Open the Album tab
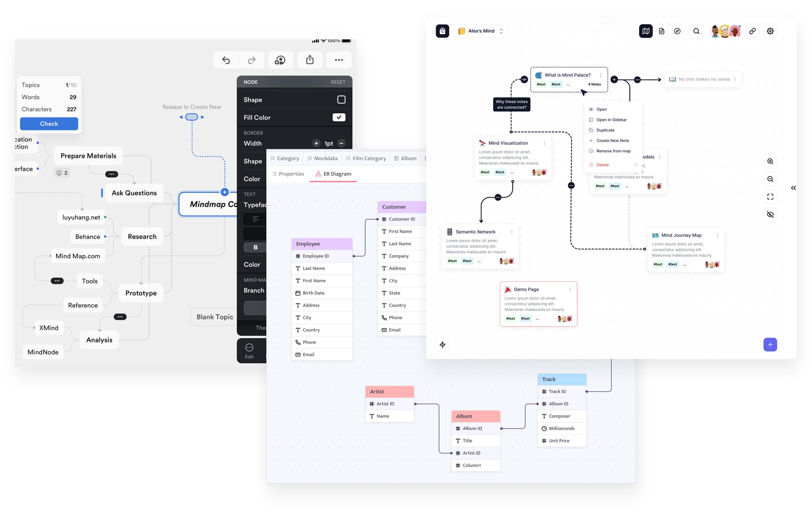The image size is (812, 519). (x=405, y=158)
